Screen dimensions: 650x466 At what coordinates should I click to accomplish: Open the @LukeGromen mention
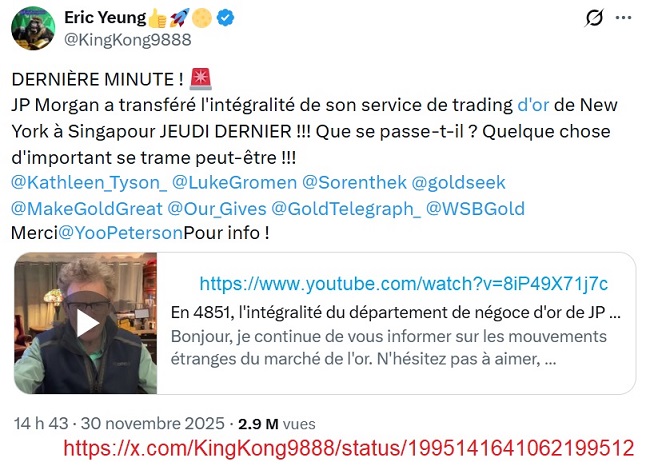(x=235, y=183)
